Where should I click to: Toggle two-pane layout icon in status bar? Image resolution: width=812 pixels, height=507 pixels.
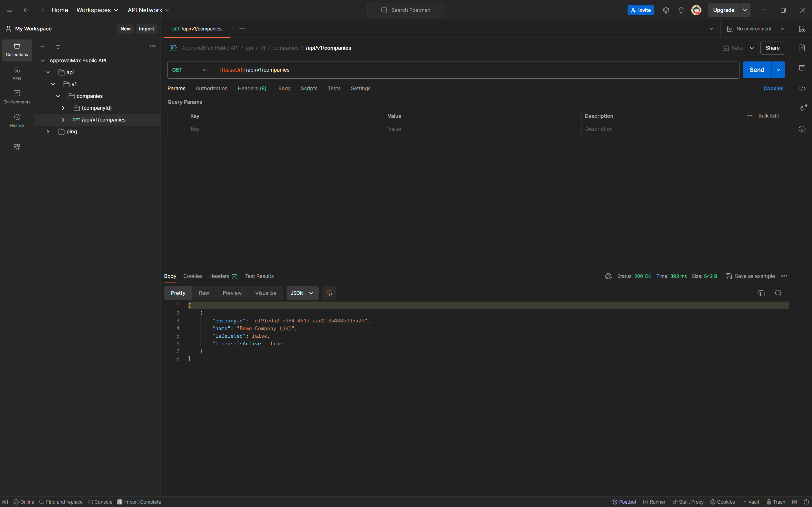click(x=794, y=502)
